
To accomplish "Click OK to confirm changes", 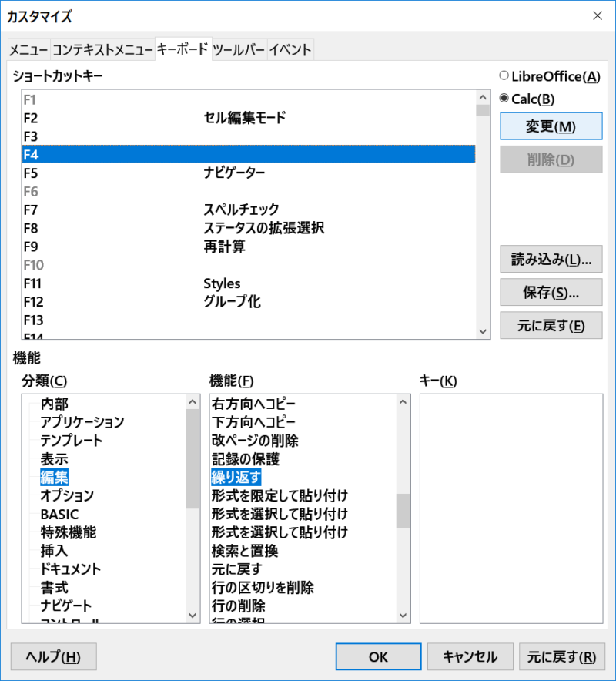I will coord(377,657).
